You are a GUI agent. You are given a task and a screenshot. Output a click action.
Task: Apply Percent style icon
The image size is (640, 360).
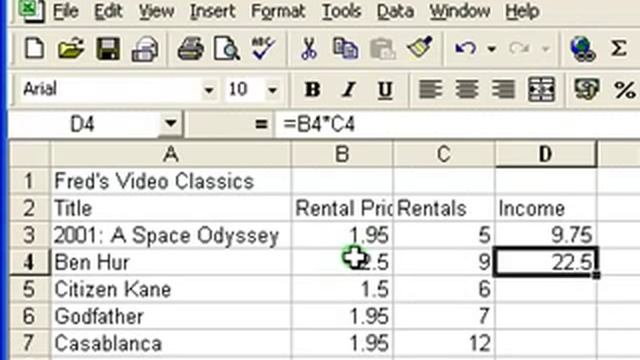tap(624, 89)
